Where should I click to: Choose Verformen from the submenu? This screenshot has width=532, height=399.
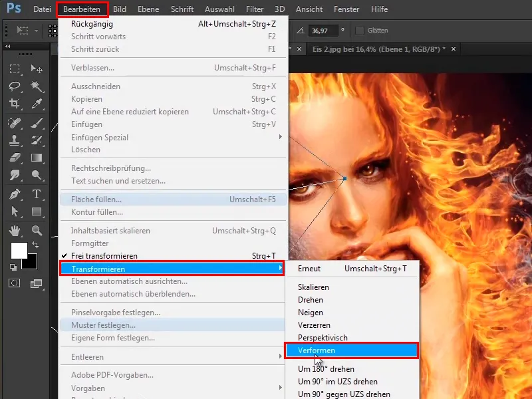point(352,350)
